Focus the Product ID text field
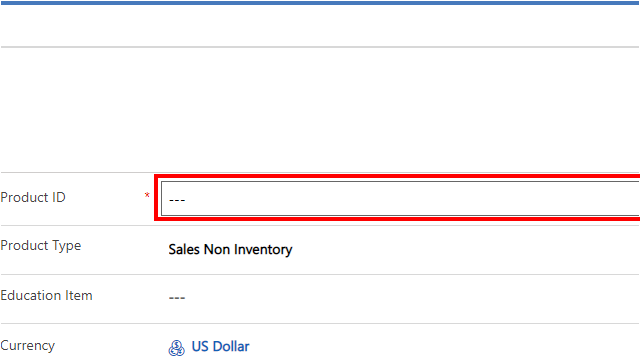This screenshot has height=360, width=640. (400, 199)
